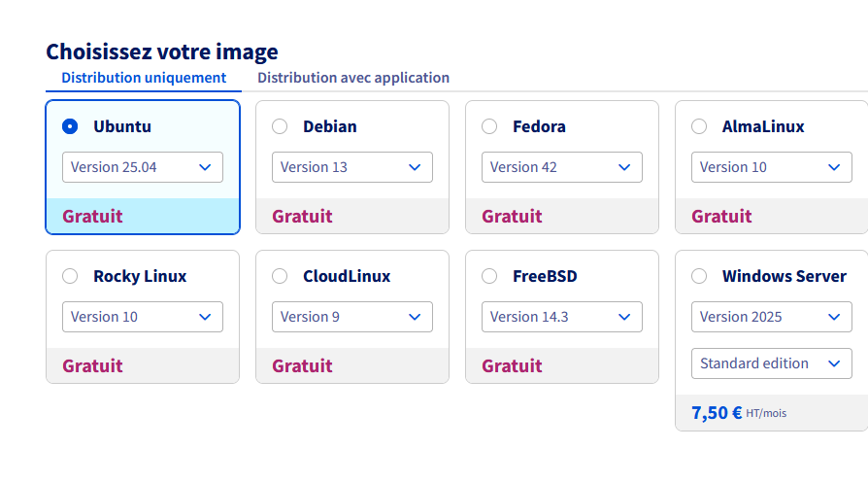The image size is (868, 483).
Task: Open the Standard edition dropdown
Action: 772,363
